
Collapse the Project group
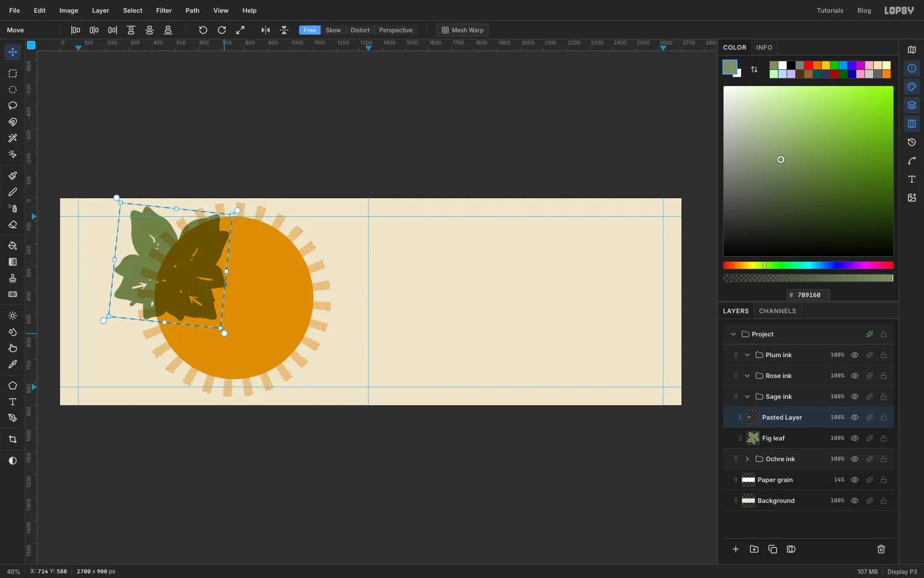point(733,334)
